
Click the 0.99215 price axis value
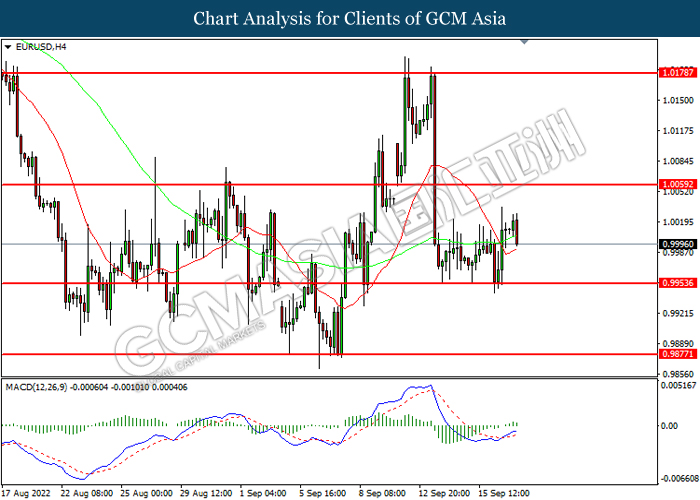coord(678,313)
